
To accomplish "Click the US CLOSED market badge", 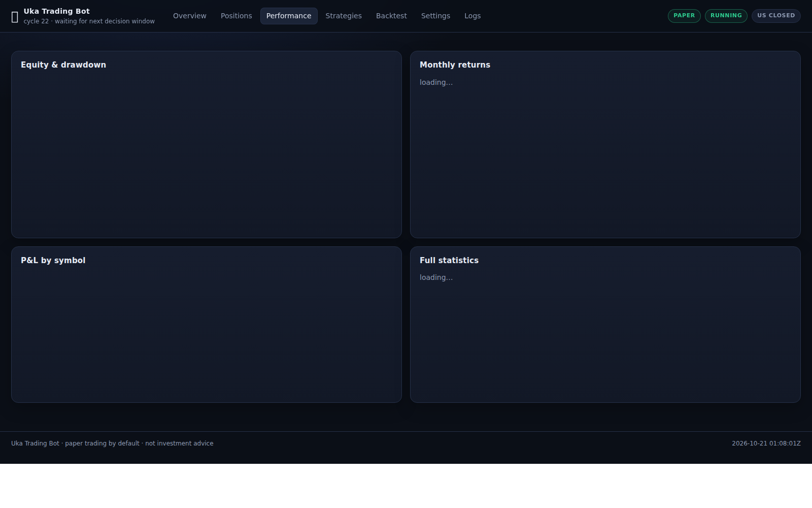I will pos(776,16).
